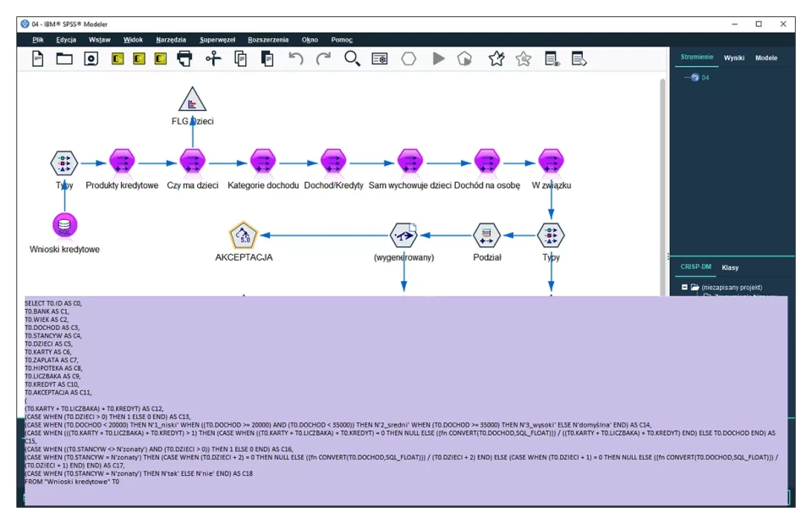Open the Narzędzia menu

(x=171, y=40)
